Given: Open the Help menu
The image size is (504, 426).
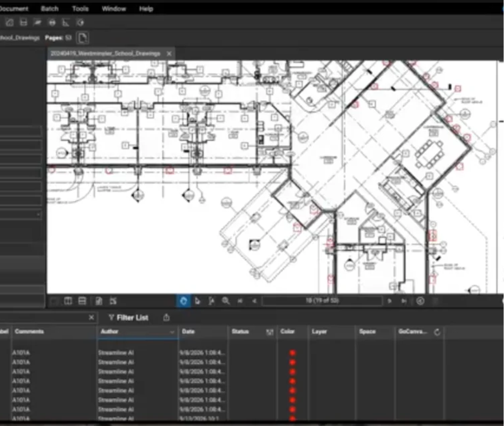Looking at the screenshot, I should [146, 8].
